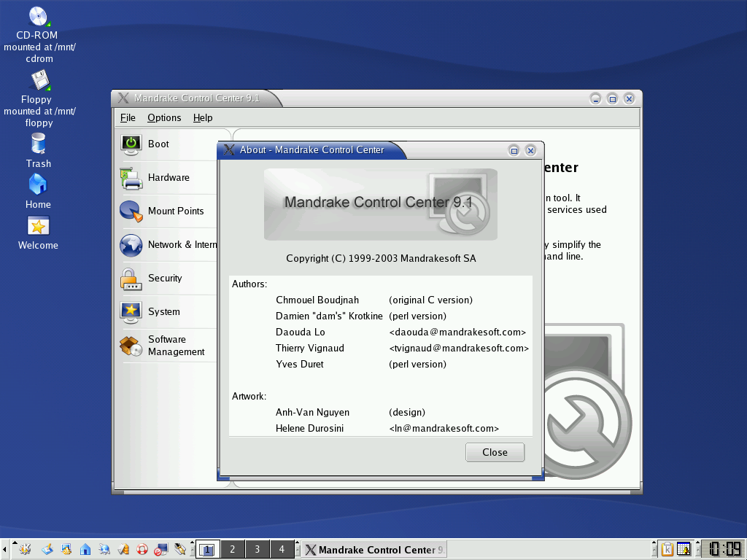Collapse the panel with left arrow
Viewport: 747px width, 560px height.
[x=4, y=550]
